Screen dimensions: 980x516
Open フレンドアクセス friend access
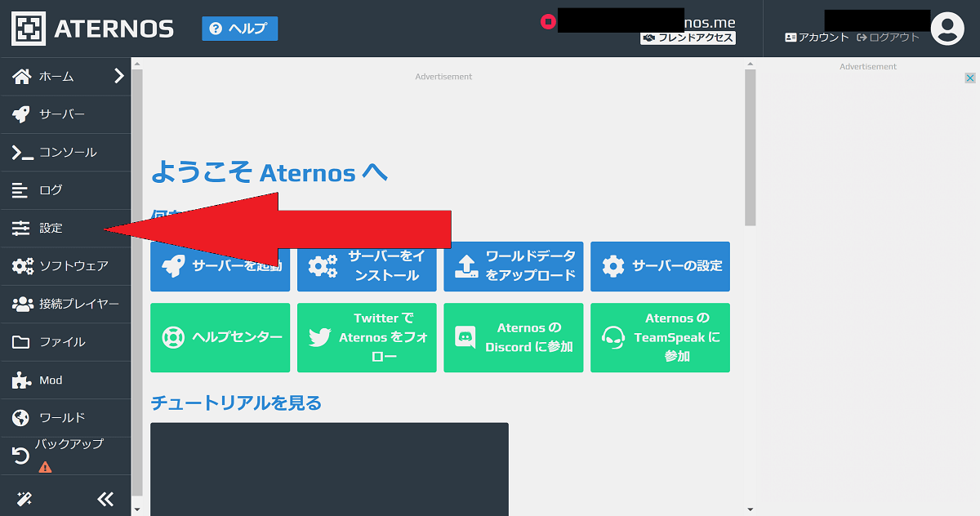coord(688,38)
